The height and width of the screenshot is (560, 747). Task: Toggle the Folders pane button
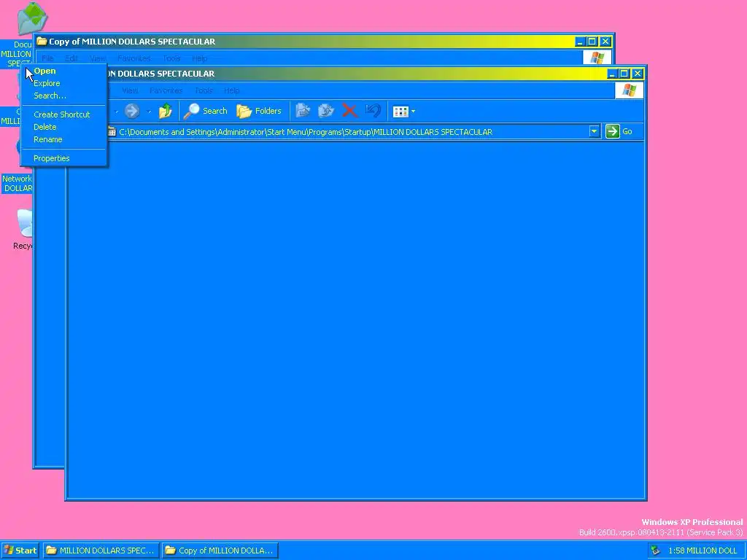coord(259,112)
